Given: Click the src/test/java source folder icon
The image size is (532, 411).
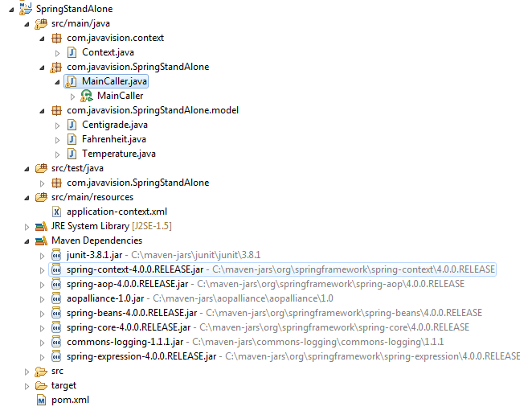Looking at the screenshot, I should [41, 168].
